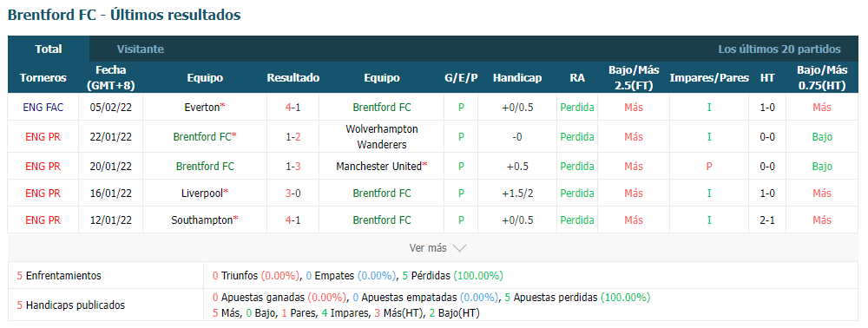The image size is (868, 328).
Task: Click the 3-0 result against Liverpool
Action: pyautogui.click(x=293, y=193)
